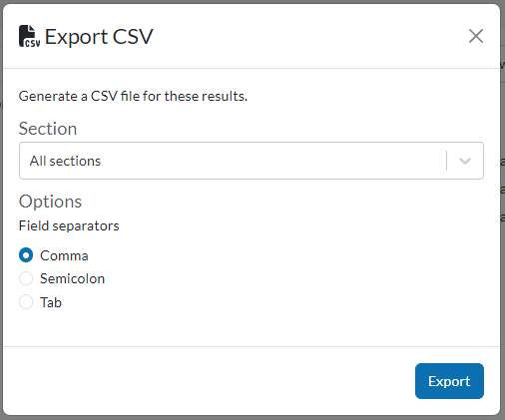
Task: Click the Export button
Action: coord(449,381)
